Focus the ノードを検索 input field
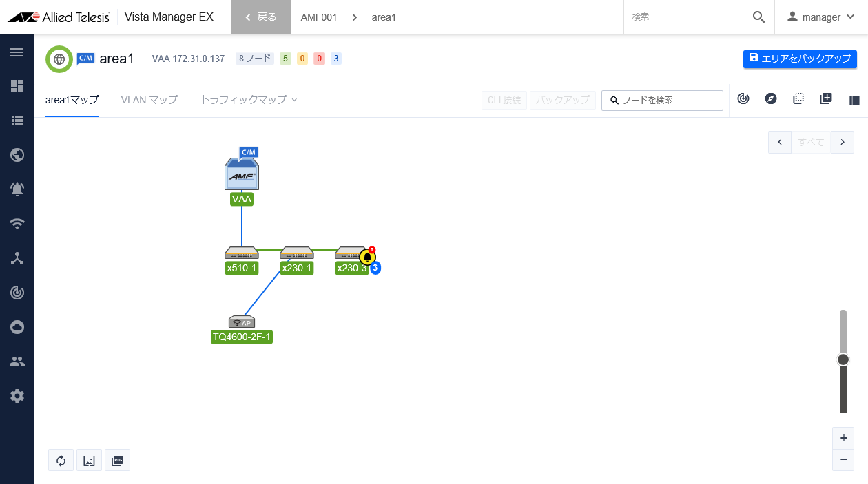 pyautogui.click(x=662, y=100)
